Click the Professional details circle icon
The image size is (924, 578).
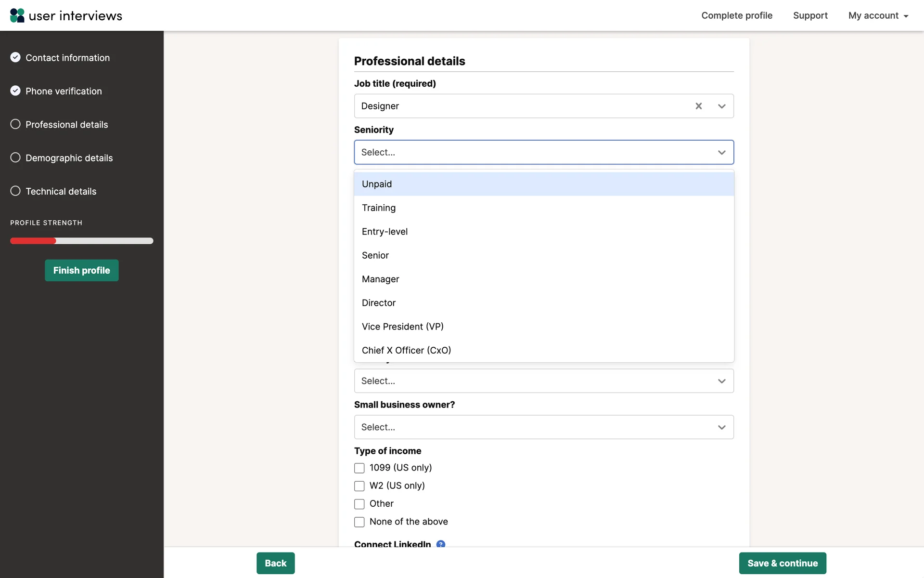pyautogui.click(x=15, y=124)
